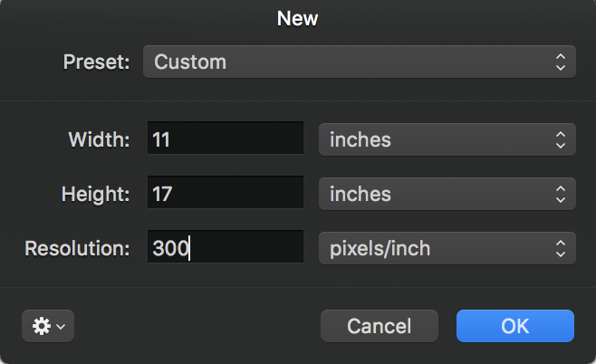Click the Width input field containing 11
The height and width of the screenshot is (364, 596).
click(x=226, y=139)
